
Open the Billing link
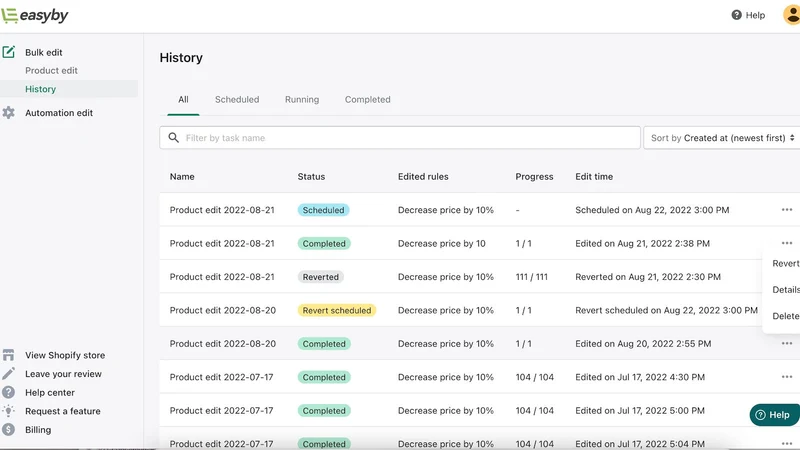click(38, 430)
